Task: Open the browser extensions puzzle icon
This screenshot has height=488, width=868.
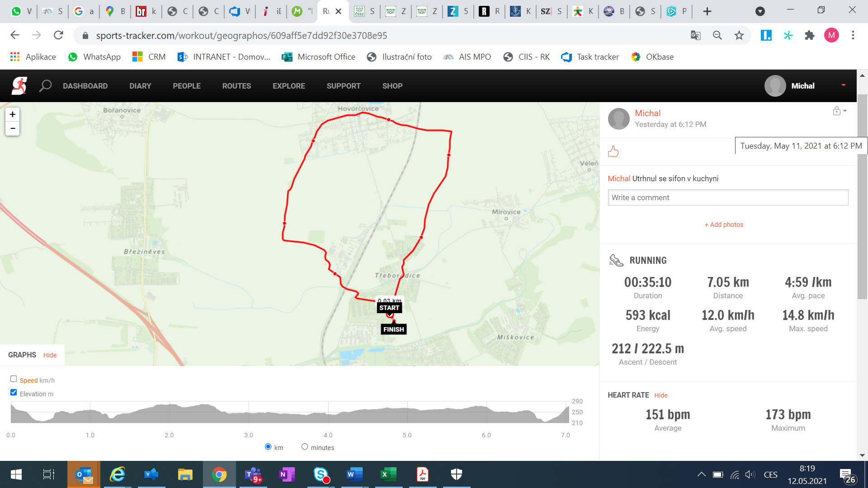Action: click(810, 35)
